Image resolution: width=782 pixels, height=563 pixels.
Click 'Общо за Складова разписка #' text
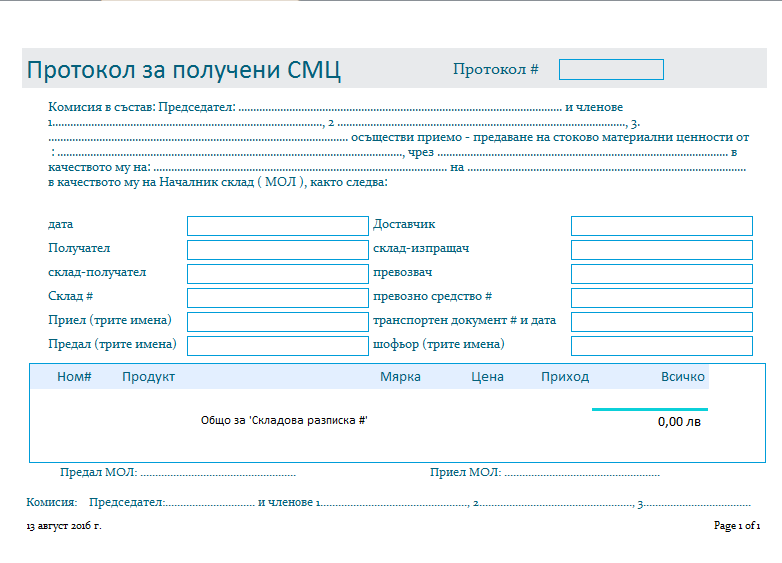click(x=284, y=420)
